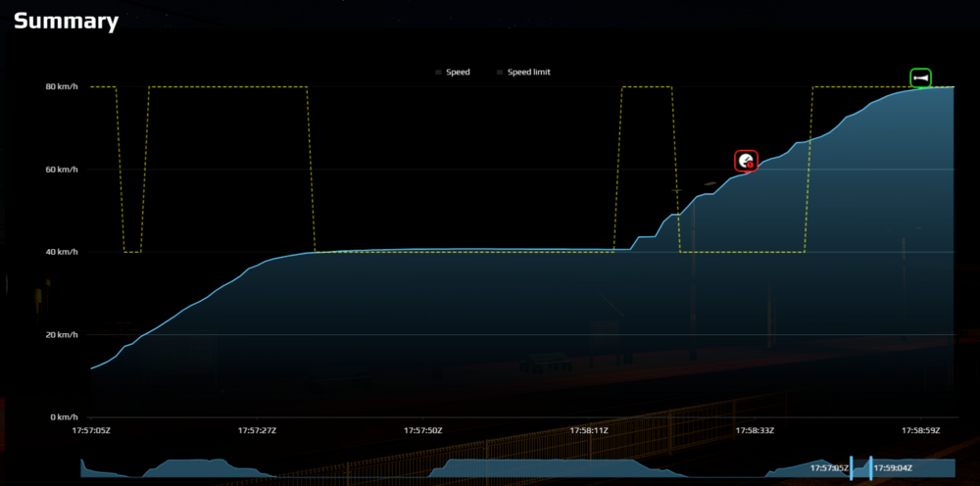Click the right handle of the time range selector
The height and width of the screenshot is (486, 980).
[870, 468]
